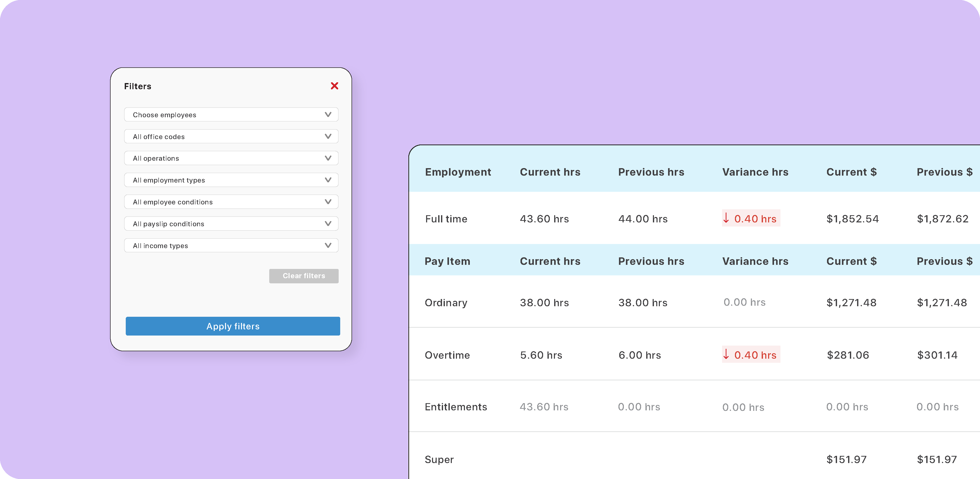Open the All operations dropdown
980x479 pixels.
tap(231, 158)
